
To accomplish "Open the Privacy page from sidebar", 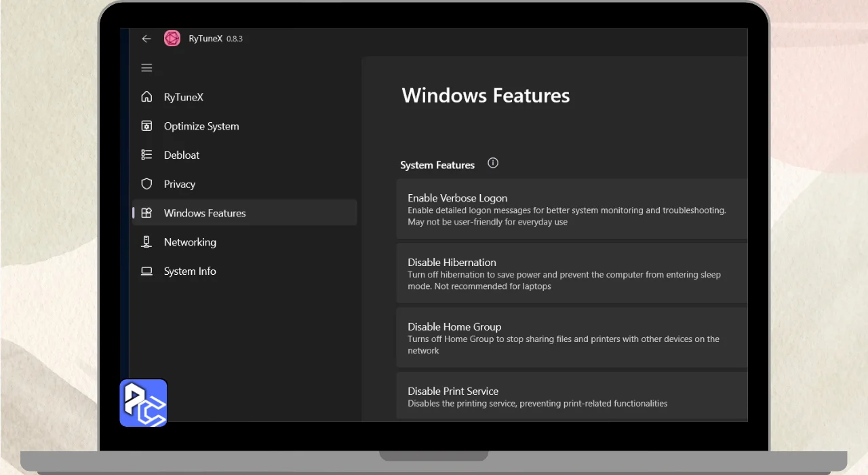I will click(x=180, y=184).
